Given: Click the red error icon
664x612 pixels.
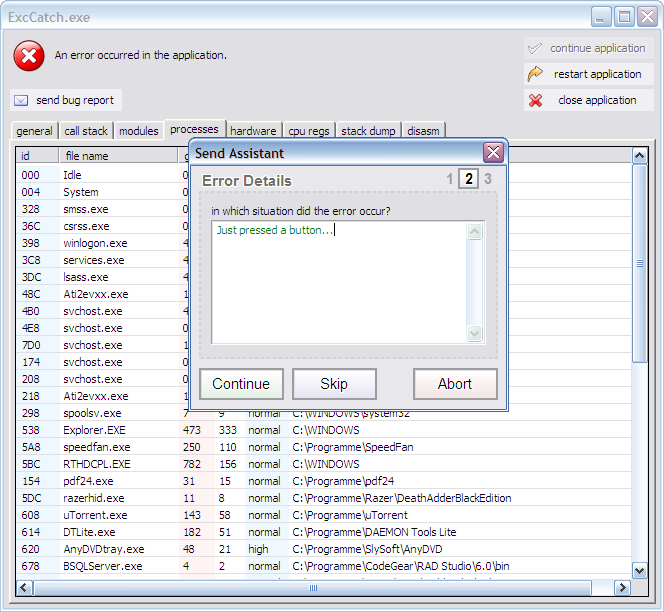Looking at the screenshot, I should (x=29, y=56).
